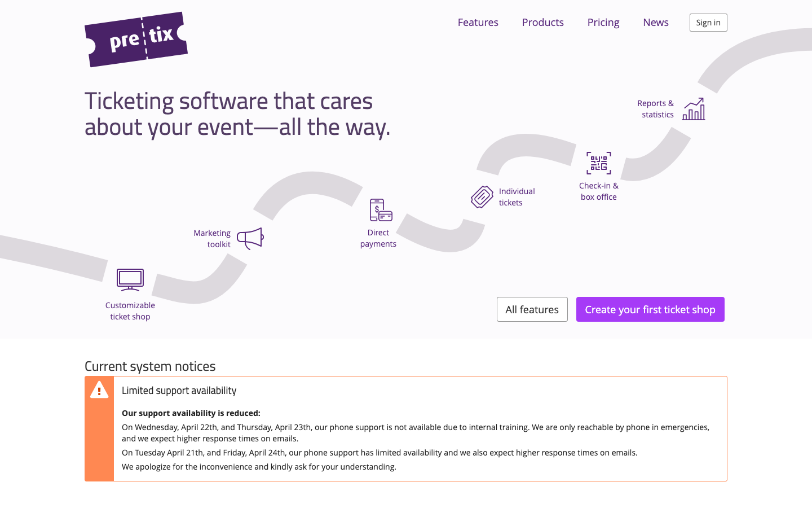
Task: Open the Features menu
Action: point(478,22)
